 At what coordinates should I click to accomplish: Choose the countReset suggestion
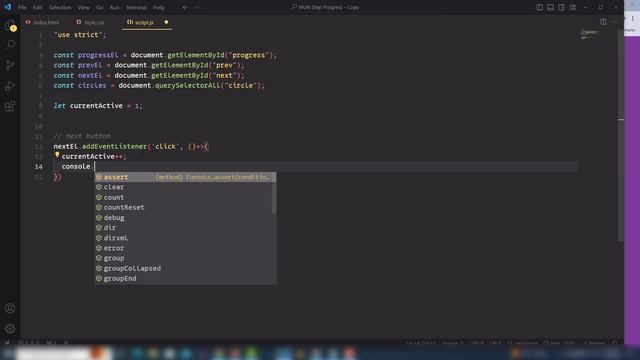click(185, 207)
